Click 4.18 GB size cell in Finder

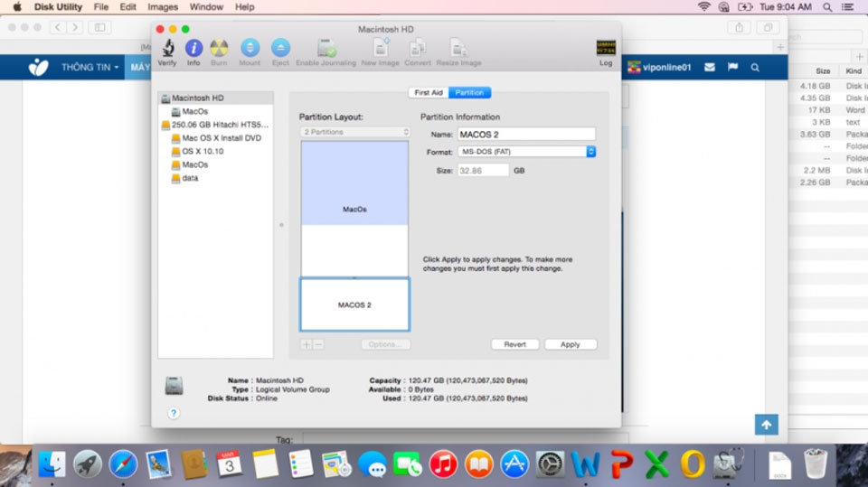[x=815, y=86]
